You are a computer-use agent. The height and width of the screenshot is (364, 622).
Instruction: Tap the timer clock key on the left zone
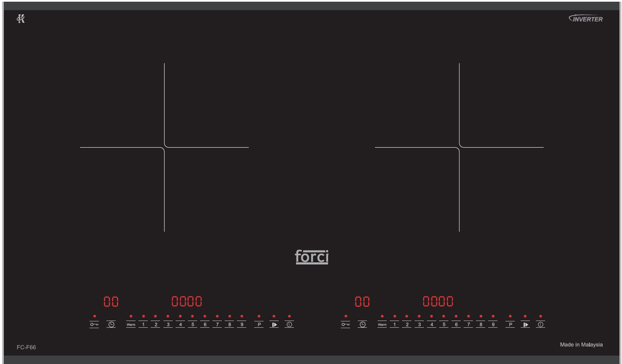point(111,324)
